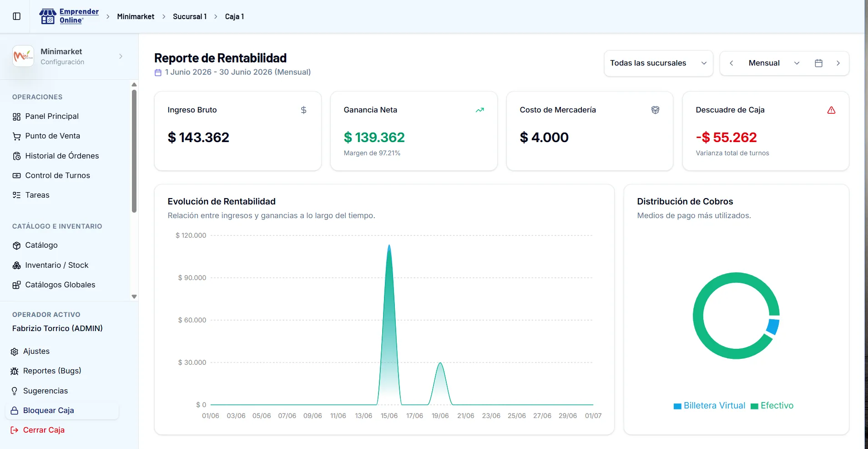The height and width of the screenshot is (449, 868).
Task: Open Punto de Venta menu item
Action: click(x=53, y=136)
